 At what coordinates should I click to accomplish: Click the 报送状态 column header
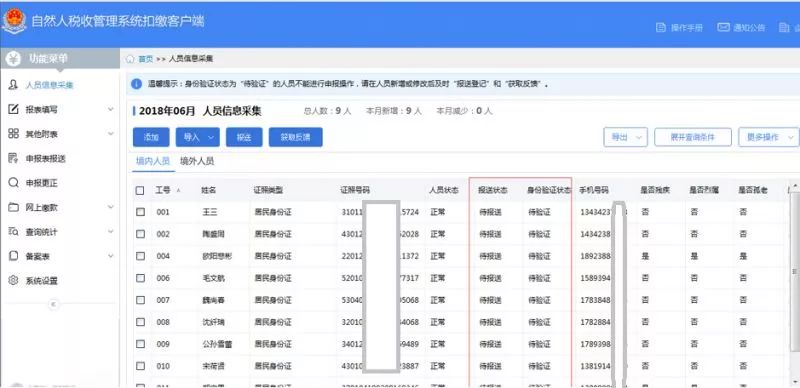493,190
